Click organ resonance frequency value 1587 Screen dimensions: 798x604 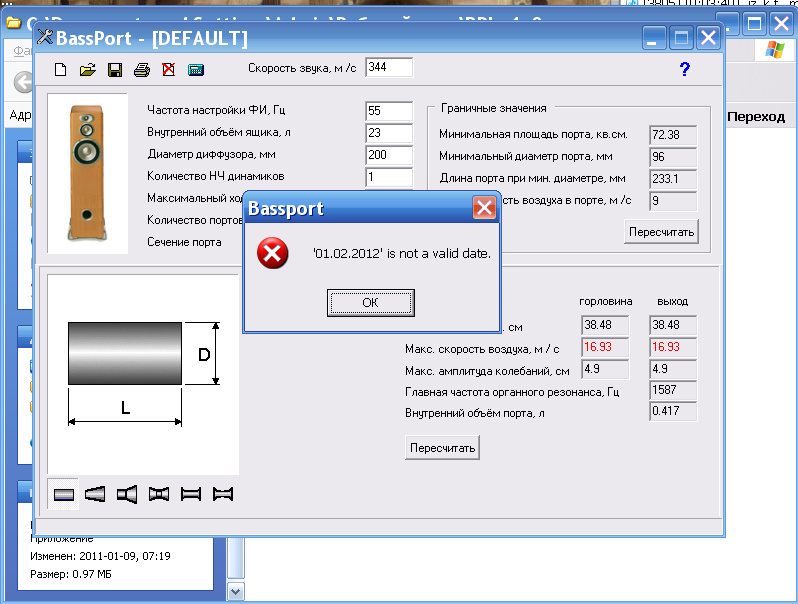[x=673, y=390]
